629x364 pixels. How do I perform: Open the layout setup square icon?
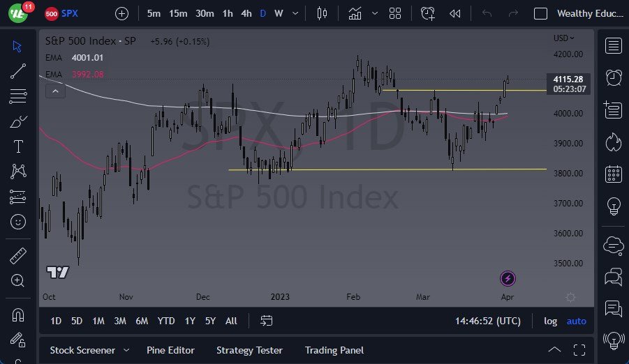[540, 14]
